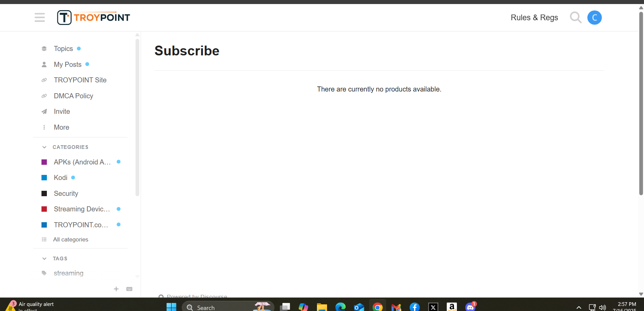
Task: Open keyboard shortcuts icon in sidebar footer
Action: pyautogui.click(x=129, y=289)
